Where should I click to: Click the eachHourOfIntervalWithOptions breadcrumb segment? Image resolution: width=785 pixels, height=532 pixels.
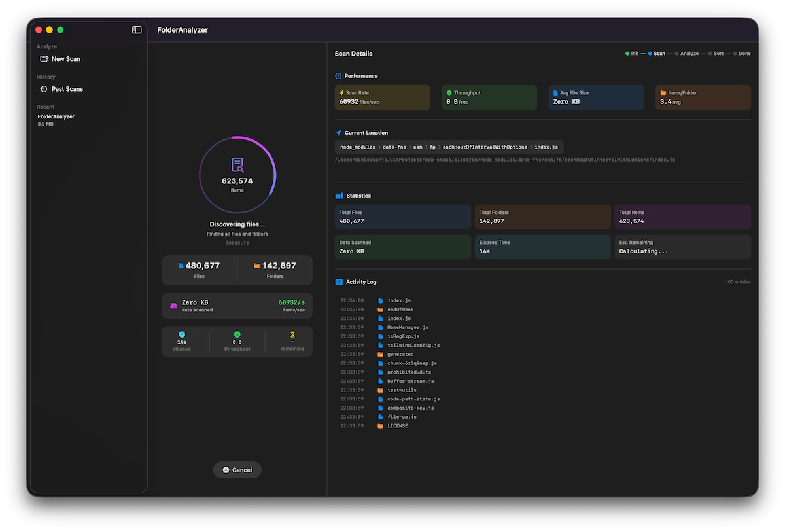(485, 147)
